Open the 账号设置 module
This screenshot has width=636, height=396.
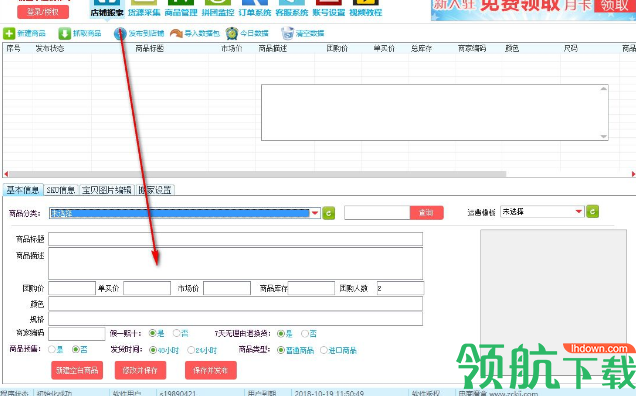click(329, 9)
